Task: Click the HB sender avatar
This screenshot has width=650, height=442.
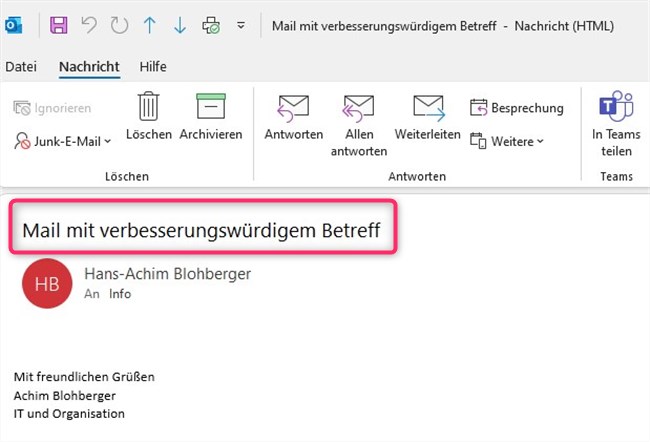Action: click(x=47, y=284)
